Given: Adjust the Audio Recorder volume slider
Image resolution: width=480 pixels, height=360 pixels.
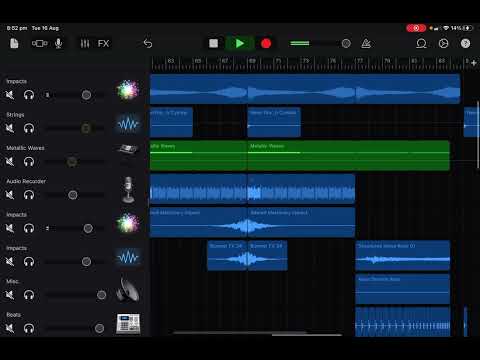Looking at the screenshot, I should [73, 195].
